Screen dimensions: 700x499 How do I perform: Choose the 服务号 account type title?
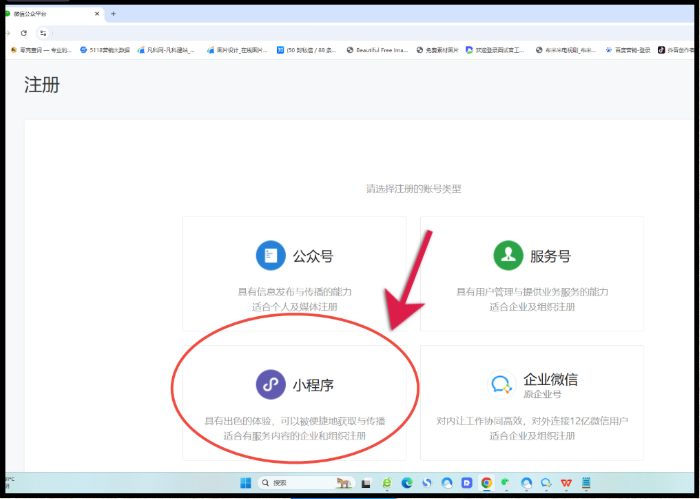[550, 256]
